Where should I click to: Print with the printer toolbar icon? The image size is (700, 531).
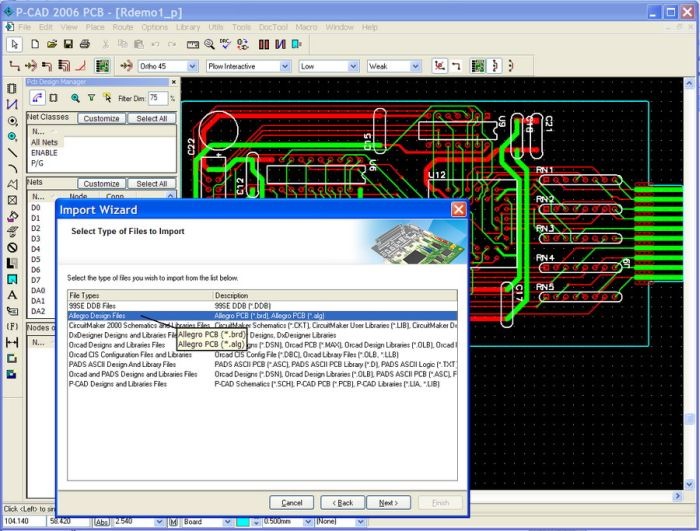click(x=85, y=44)
